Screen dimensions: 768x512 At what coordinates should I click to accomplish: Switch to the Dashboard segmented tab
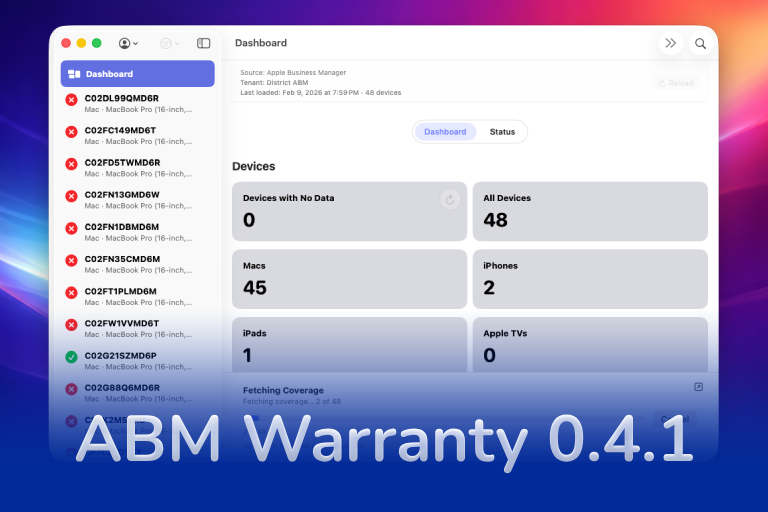tap(445, 132)
